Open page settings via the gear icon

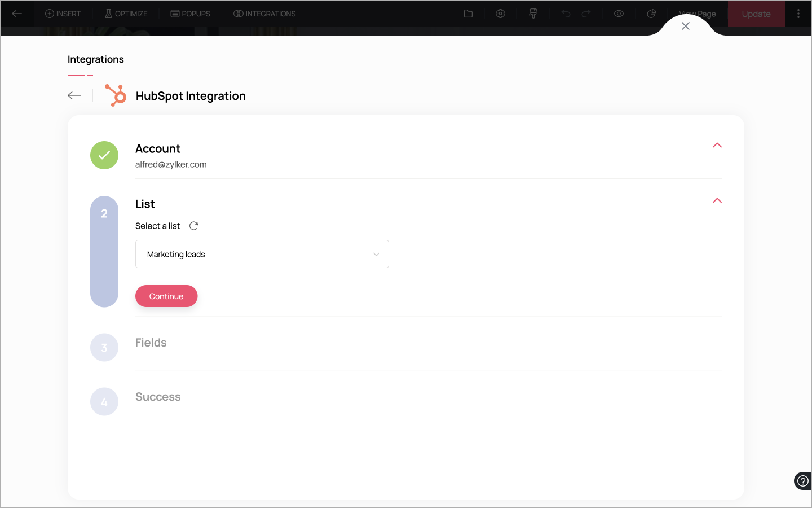coord(500,14)
